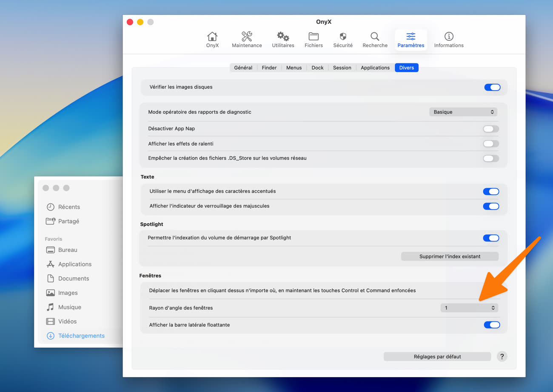Image resolution: width=553 pixels, height=392 pixels.
Task: Switch to the Applications tab
Action: point(375,68)
